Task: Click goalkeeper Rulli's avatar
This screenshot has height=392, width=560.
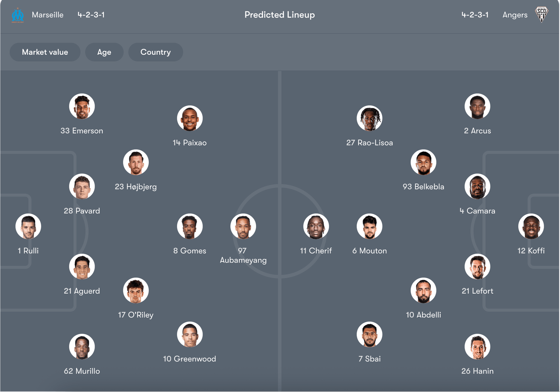Action: tap(28, 226)
